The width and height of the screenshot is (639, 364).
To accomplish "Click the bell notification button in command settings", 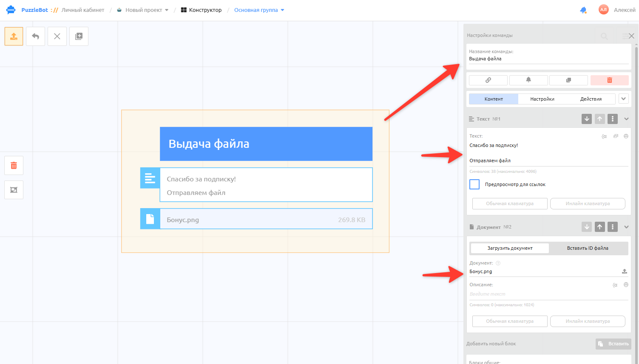I will click(x=528, y=80).
